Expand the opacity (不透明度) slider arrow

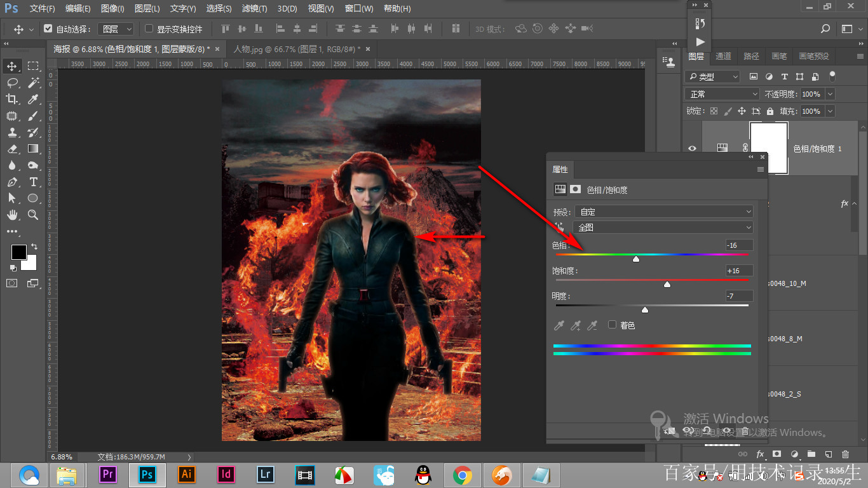coord(829,94)
